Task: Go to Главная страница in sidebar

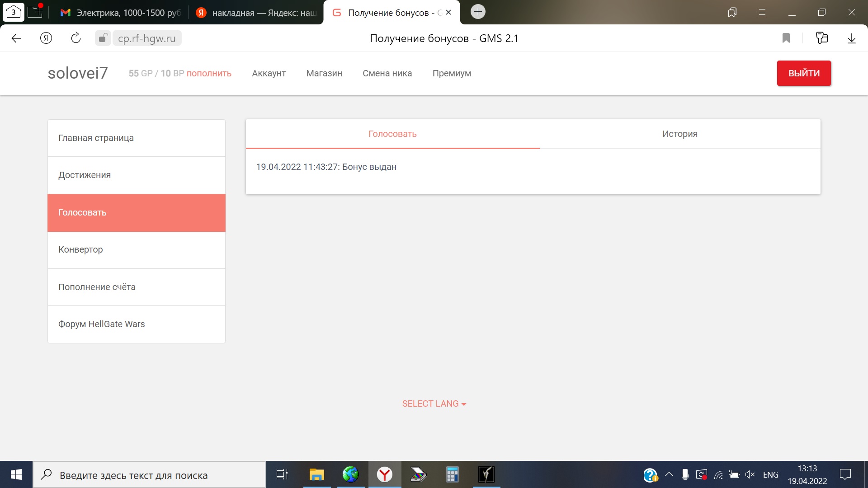Action: point(137,138)
